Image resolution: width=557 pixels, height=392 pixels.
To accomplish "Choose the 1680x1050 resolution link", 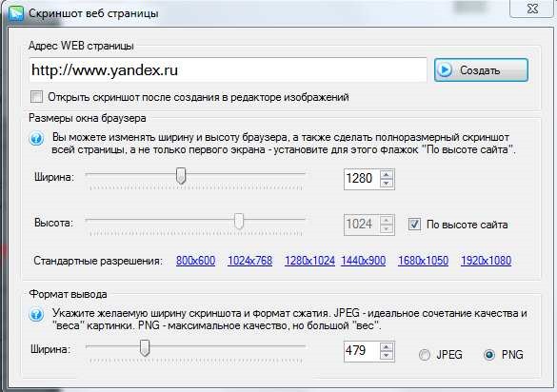I will 423,261.
